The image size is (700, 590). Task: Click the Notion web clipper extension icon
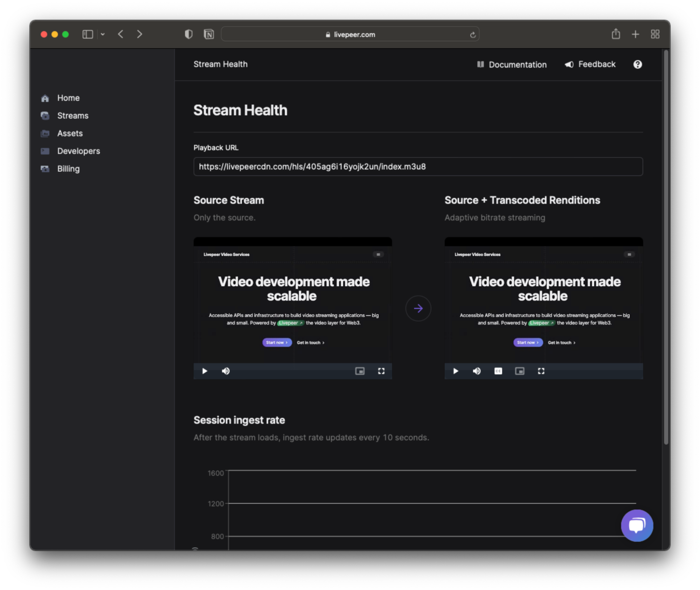click(x=209, y=34)
